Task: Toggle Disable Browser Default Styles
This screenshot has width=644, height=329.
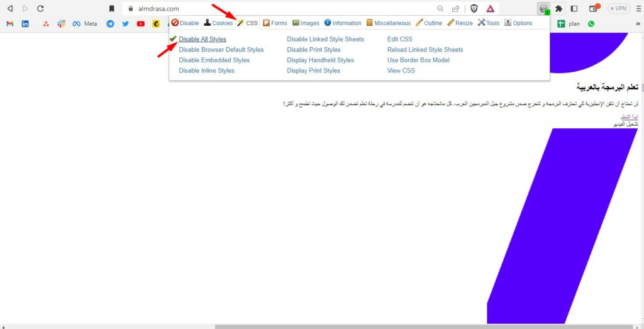Action: pyautogui.click(x=221, y=50)
